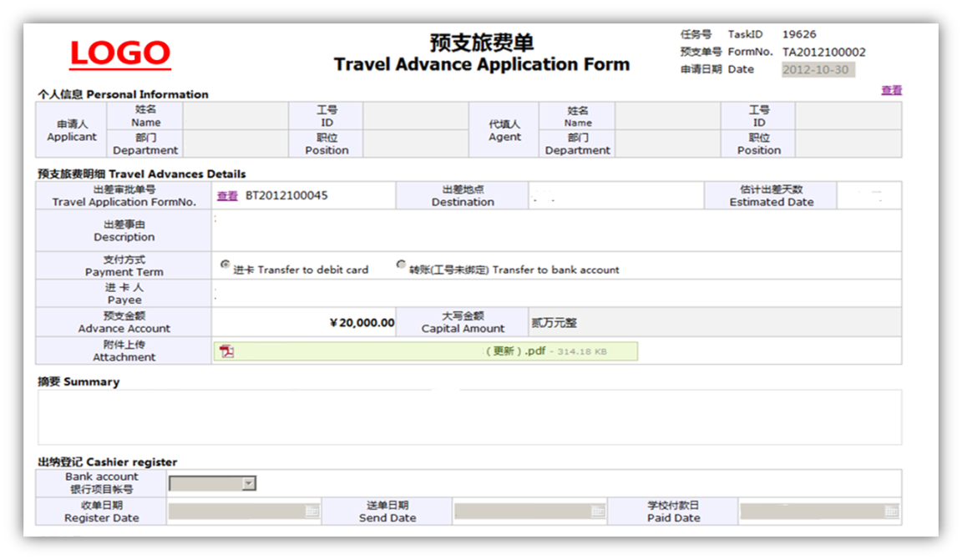
Task: Click the Capital Amount value 贰万元整
Action: 554,322
